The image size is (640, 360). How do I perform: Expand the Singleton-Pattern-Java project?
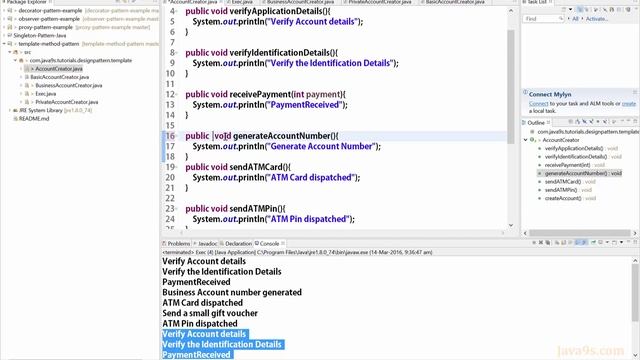(x=4, y=36)
